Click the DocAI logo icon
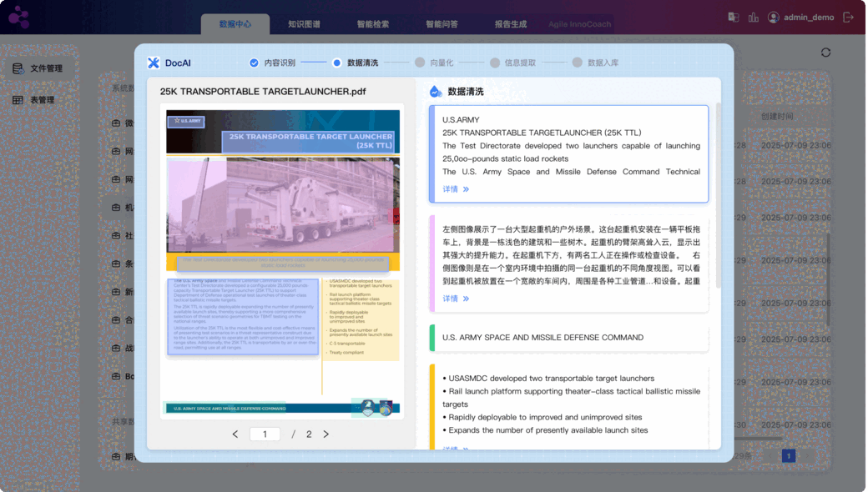The height and width of the screenshot is (492, 868). click(154, 63)
